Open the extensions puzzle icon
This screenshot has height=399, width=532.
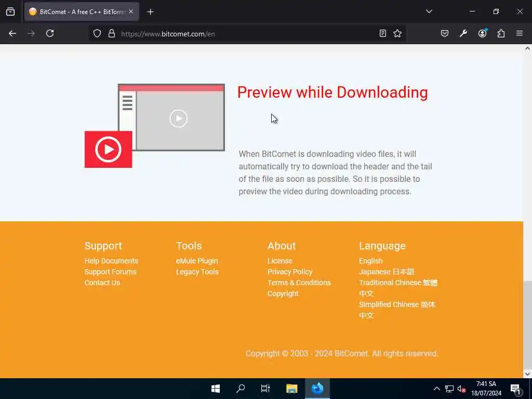point(501,34)
